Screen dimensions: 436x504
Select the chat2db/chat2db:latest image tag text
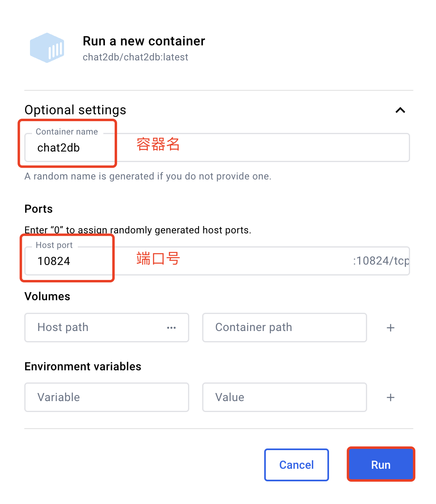(x=135, y=57)
